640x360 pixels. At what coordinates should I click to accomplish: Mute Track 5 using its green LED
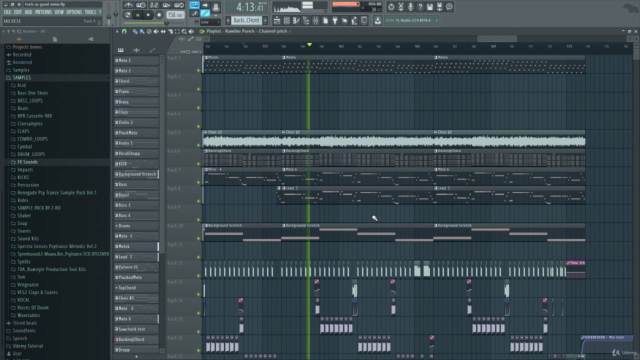pyautogui.click(x=199, y=145)
